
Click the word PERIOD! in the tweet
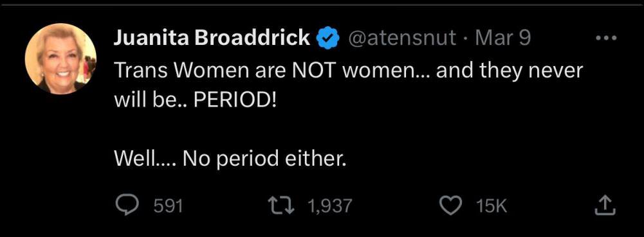235,100
